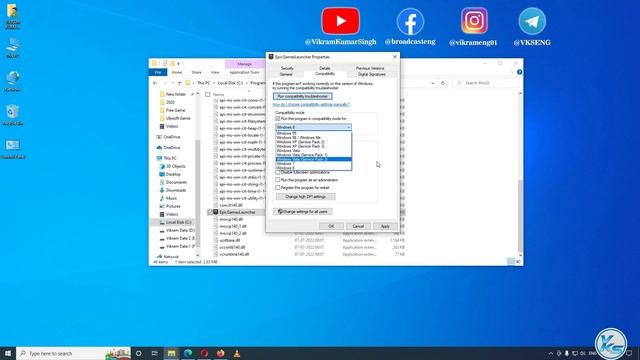The width and height of the screenshot is (640, 360).
Task: Click Apply in the properties dialog
Action: pos(385,226)
